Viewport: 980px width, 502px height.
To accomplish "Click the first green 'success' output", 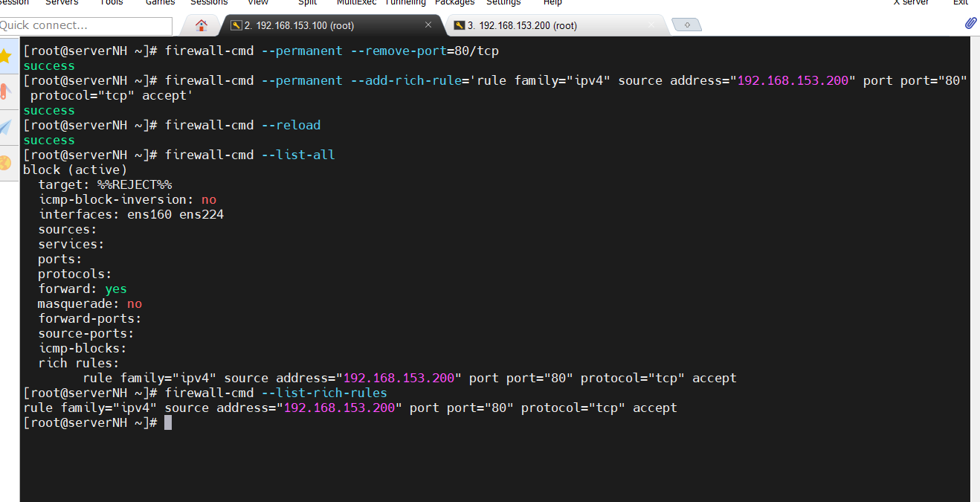I will [49, 65].
